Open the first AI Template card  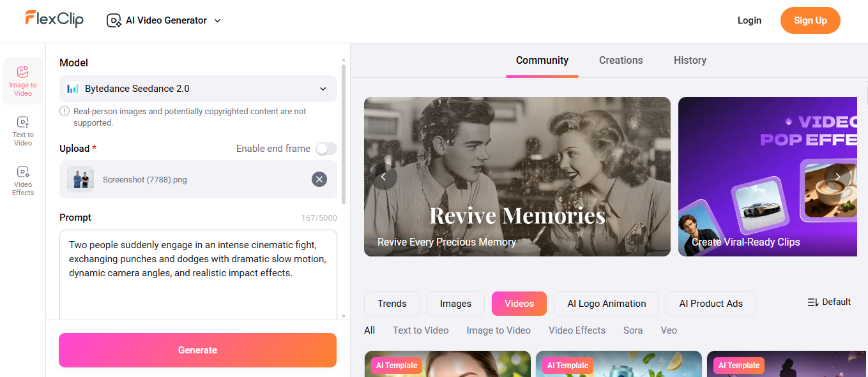pos(447,364)
